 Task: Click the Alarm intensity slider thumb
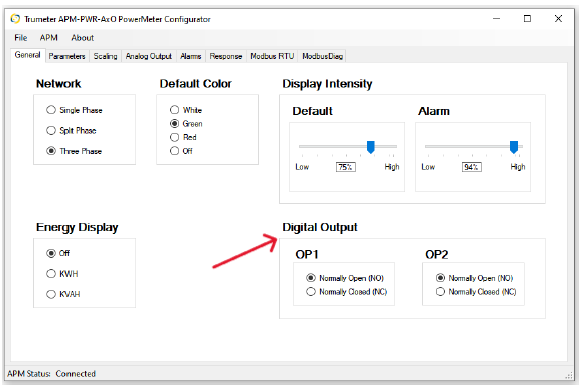[514, 147]
